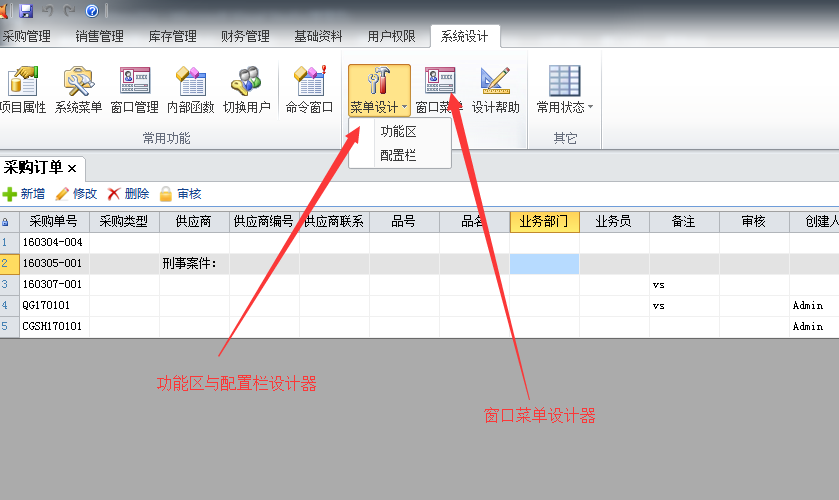Click row header number 1
The height and width of the screenshot is (500, 839).
click(x=10, y=243)
